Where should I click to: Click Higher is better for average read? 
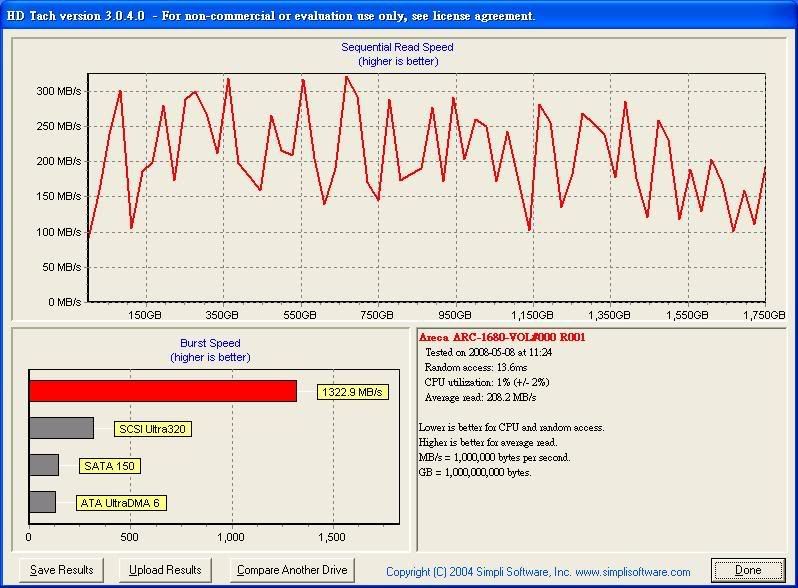tap(488, 442)
